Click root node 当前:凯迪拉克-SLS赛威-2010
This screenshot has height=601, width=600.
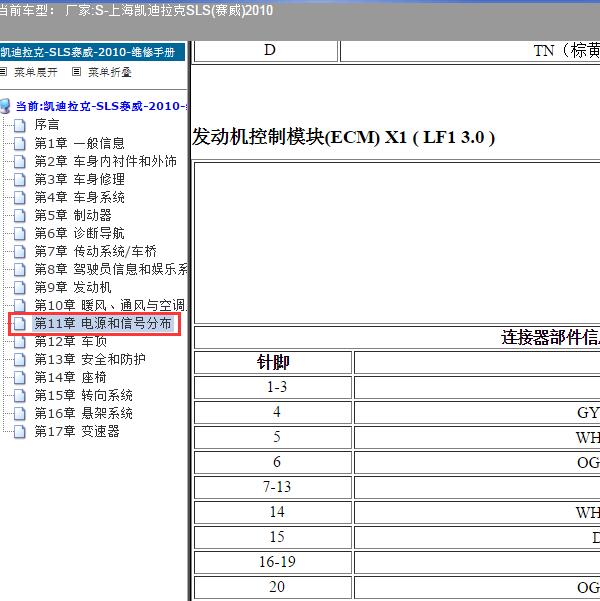(102, 106)
